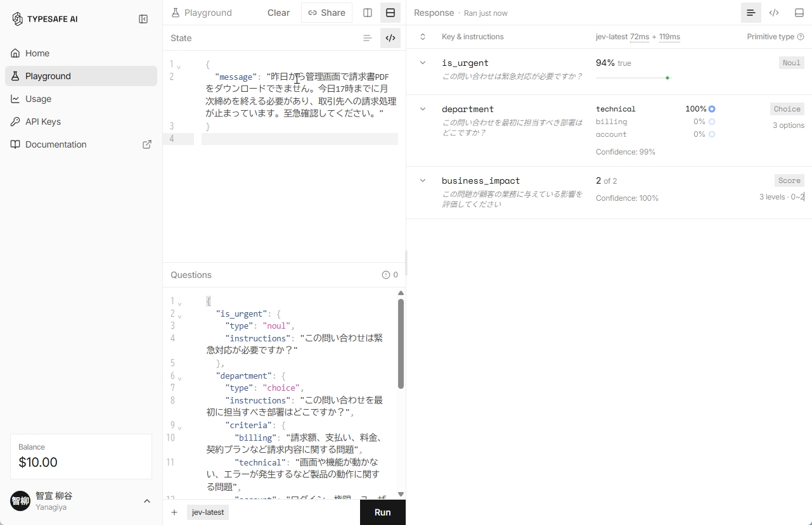Collapse the business_impact response row
The height and width of the screenshot is (525, 812).
pos(423,180)
